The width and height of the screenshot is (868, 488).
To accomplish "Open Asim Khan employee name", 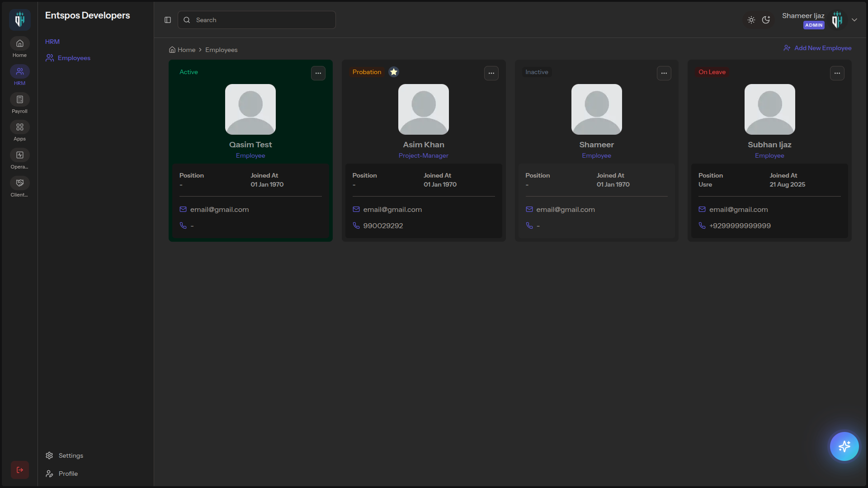I will click(x=424, y=145).
